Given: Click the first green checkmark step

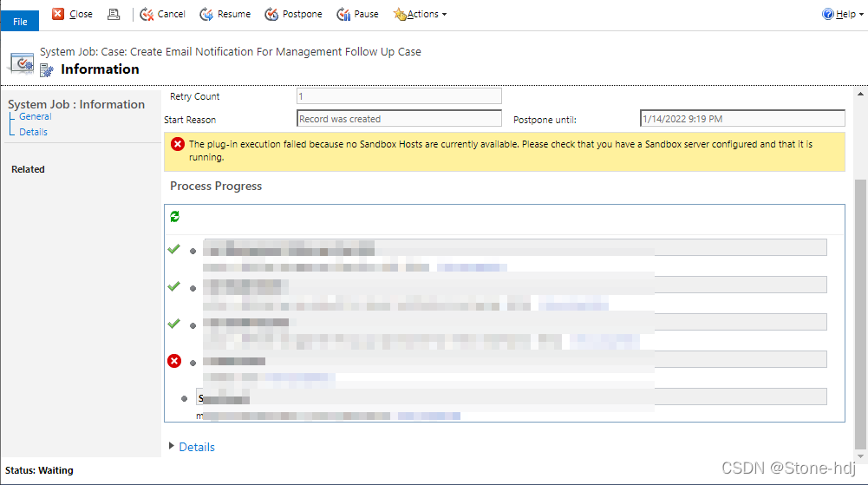Looking at the screenshot, I should click(x=173, y=249).
